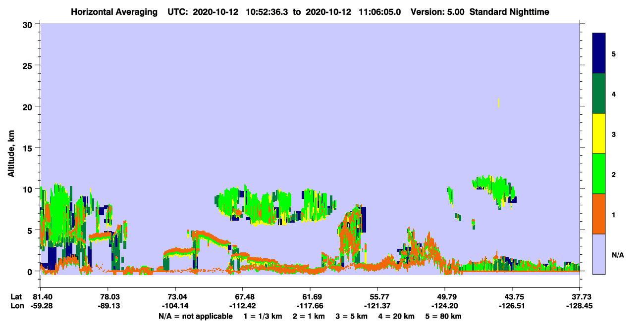
Task: Click the isolated yellow mark near 20 km altitude
Action: (x=498, y=103)
